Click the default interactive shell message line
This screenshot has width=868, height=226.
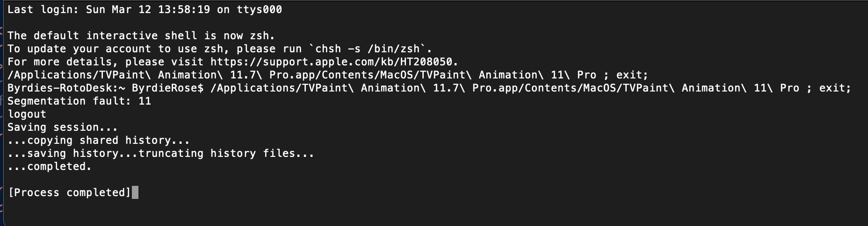pos(141,35)
